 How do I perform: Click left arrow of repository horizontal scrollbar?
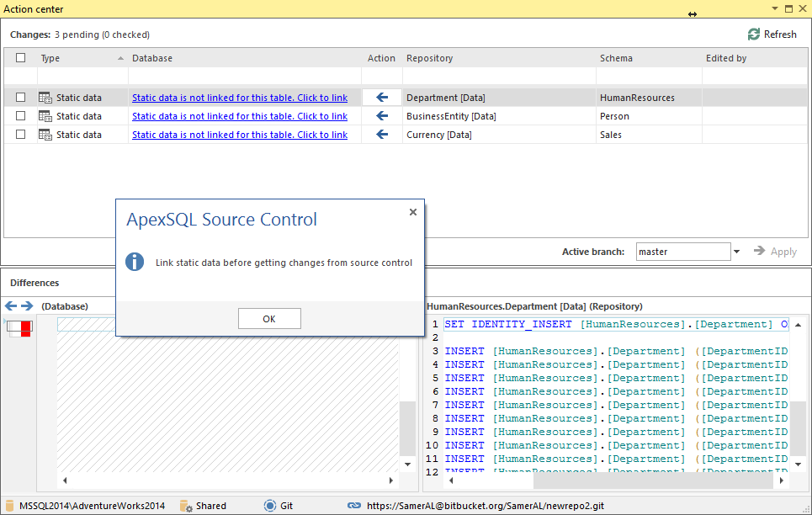pos(450,480)
